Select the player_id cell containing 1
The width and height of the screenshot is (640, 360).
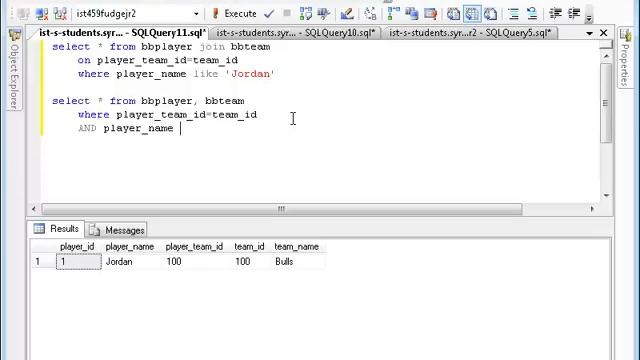[x=79, y=261]
